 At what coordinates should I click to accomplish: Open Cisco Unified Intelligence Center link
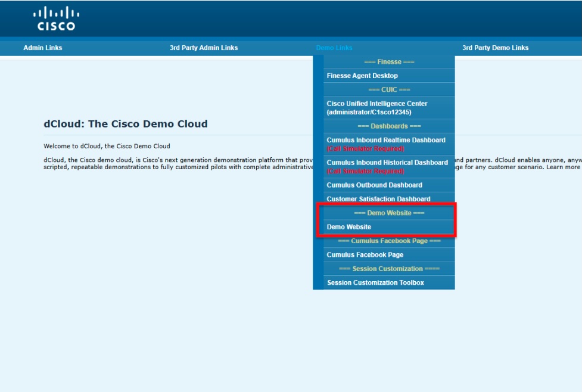[377, 108]
